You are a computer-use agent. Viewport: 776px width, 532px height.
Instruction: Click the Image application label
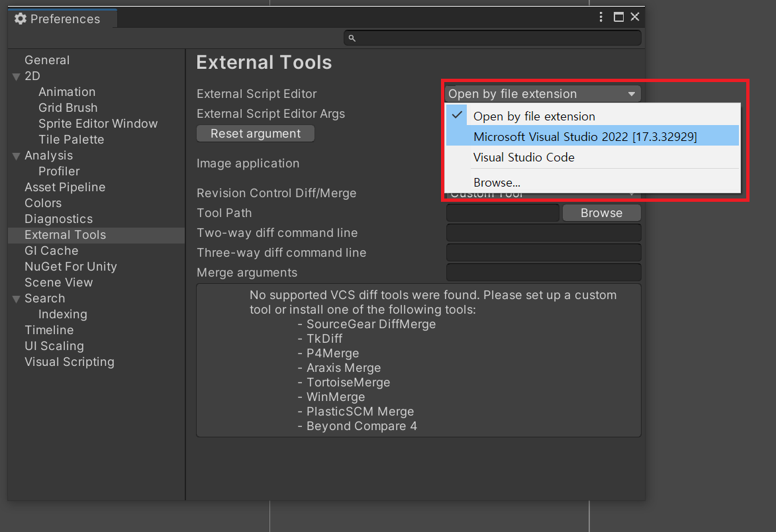click(248, 163)
